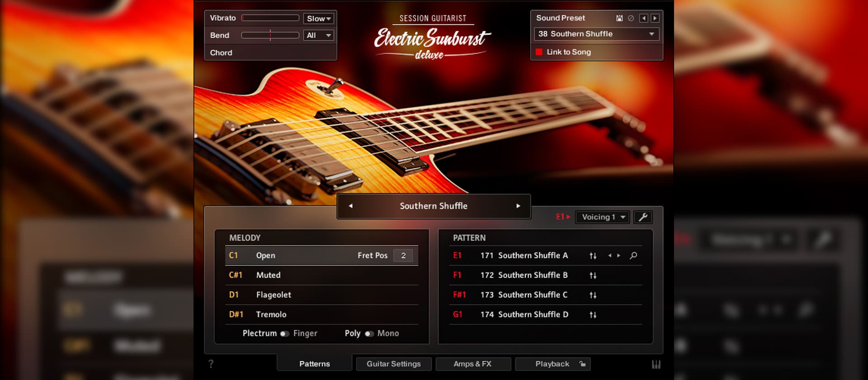Open the keyboard icon at bottom right
This screenshot has width=868, height=380.
pyautogui.click(x=656, y=364)
